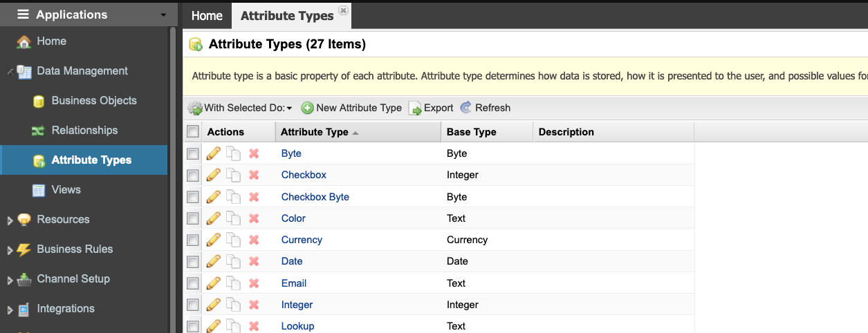Edit the Integer attribute type

(x=214, y=305)
